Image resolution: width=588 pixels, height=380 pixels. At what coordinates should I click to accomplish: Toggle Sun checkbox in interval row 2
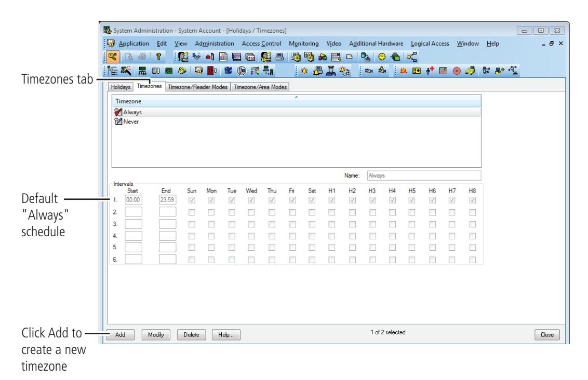(x=192, y=212)
